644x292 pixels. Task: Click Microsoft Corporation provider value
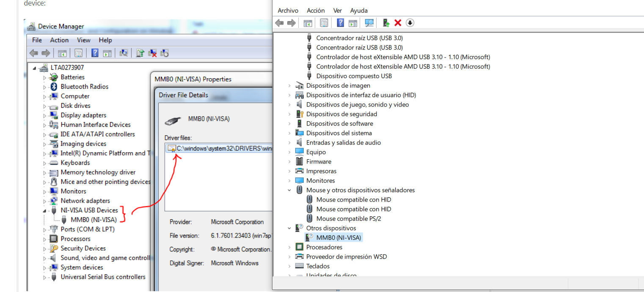(x=237, y=222)
